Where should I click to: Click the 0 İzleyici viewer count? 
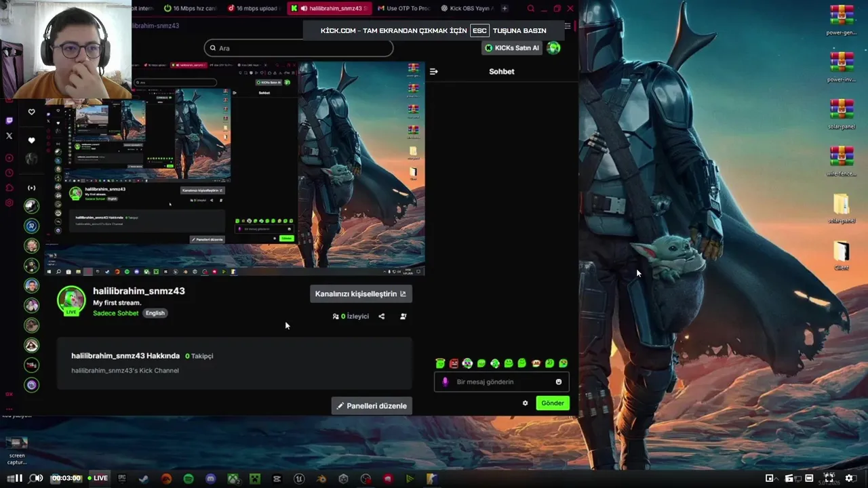(351, 317)
